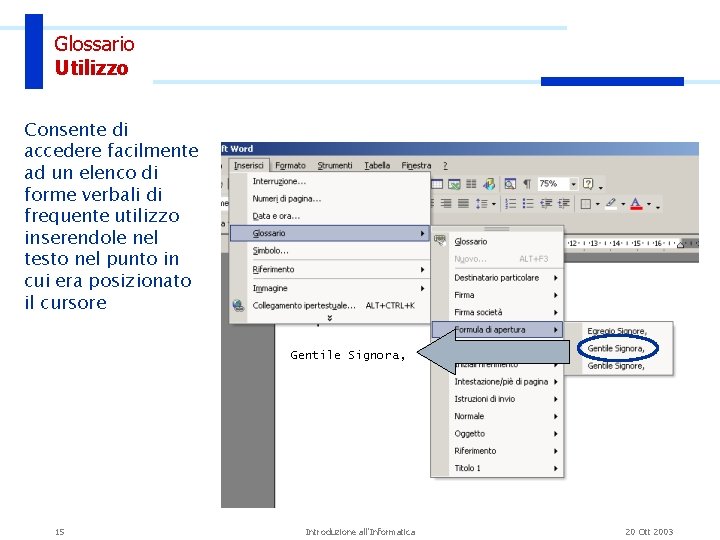
Task: Expand Riferimento entry in Glossario submenu
Action: 497,451
